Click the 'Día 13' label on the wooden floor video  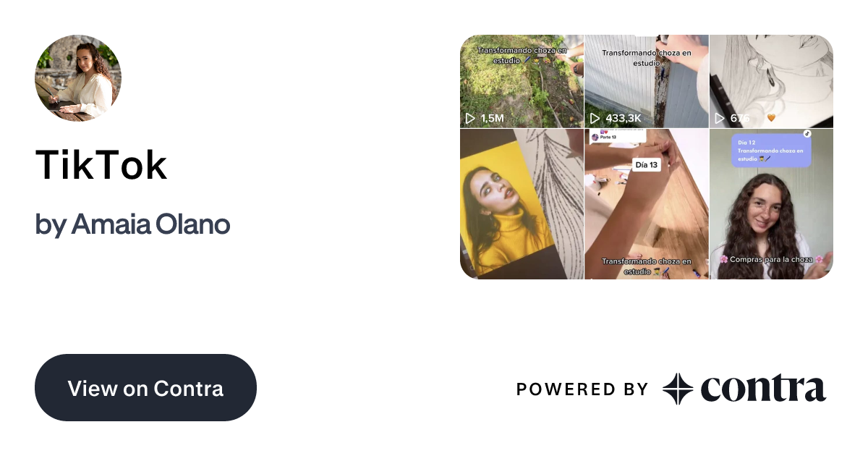click(647, 164)
